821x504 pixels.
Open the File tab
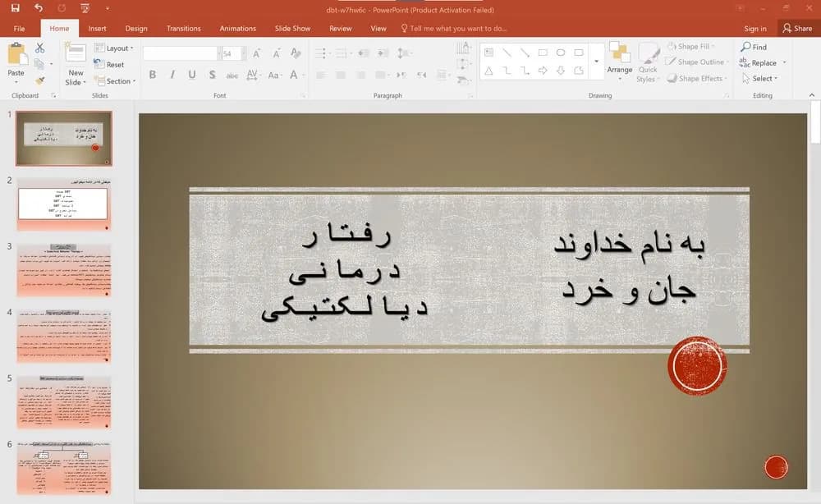(x=20, y=28)
